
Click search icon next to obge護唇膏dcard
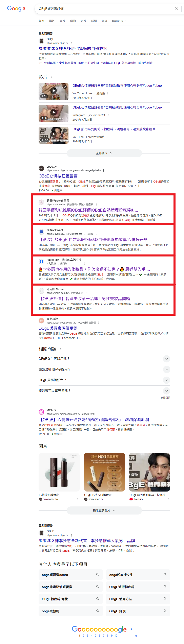coord(98,574)
